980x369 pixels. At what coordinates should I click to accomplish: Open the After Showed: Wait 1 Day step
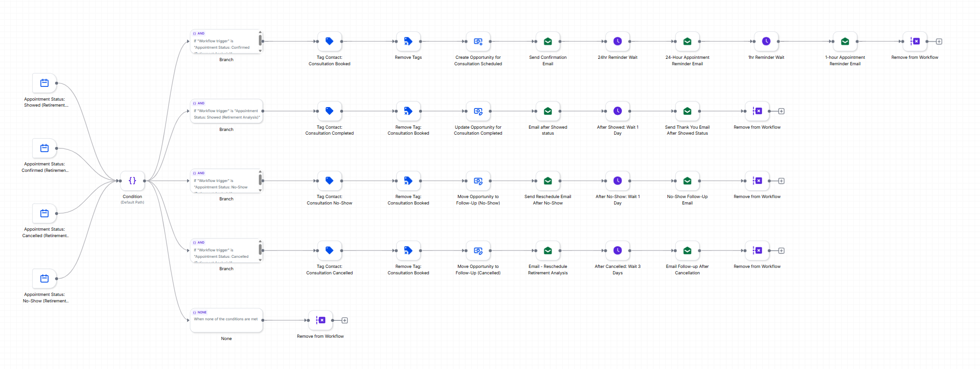[x=618, y=111]
